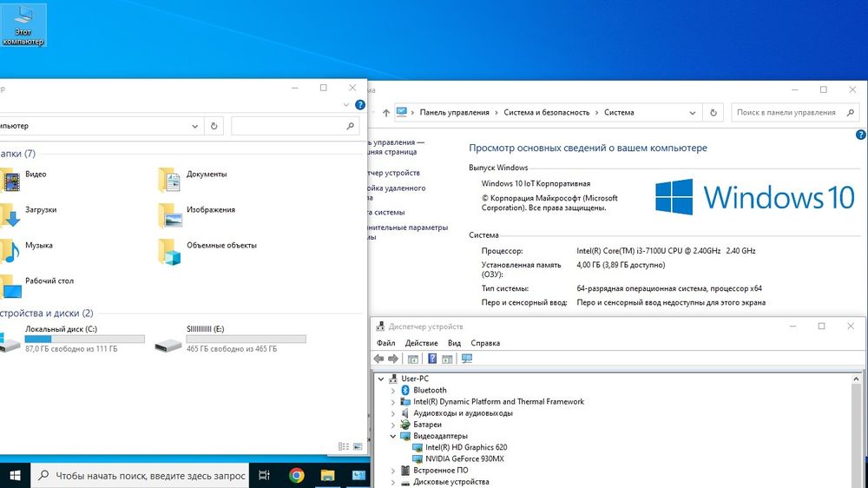Click Панель управления breadcrumb
868x488 pixels.
tap(454, 112)
